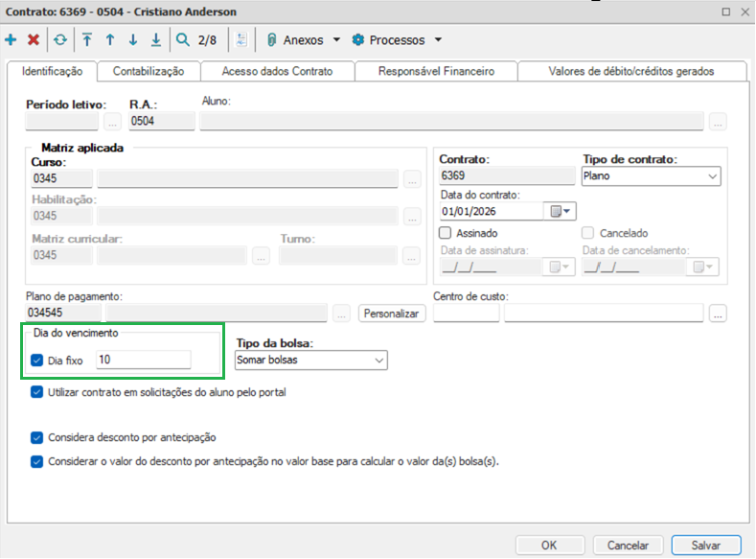Open Valores de débito/créditos gerados tab

click(631, 71)
